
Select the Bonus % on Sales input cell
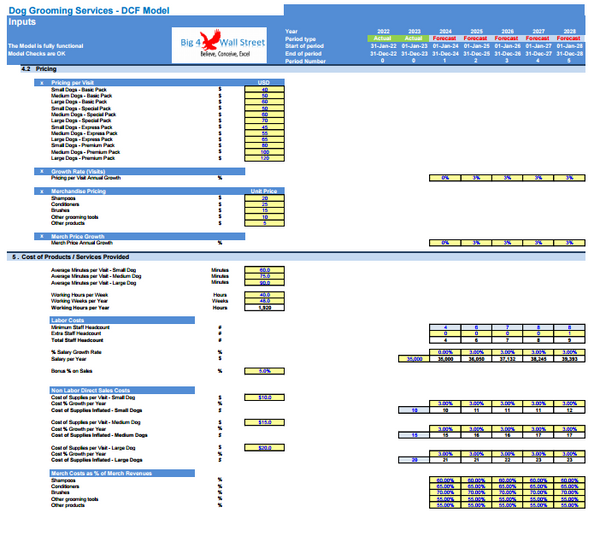coord(264,371)
